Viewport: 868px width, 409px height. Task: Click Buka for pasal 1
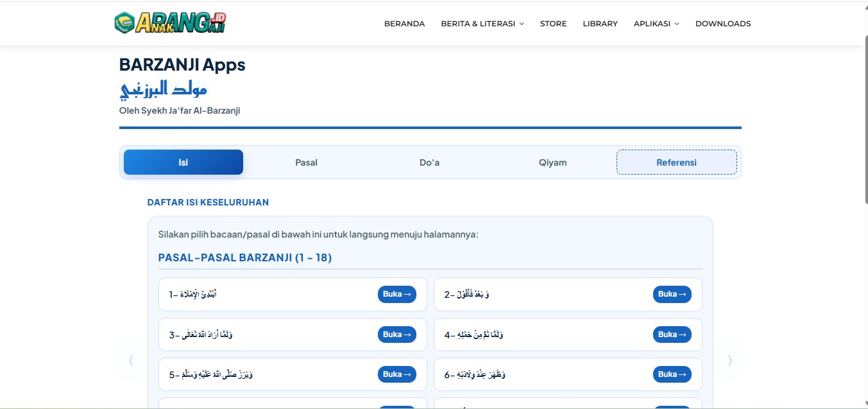pos(397,294)
